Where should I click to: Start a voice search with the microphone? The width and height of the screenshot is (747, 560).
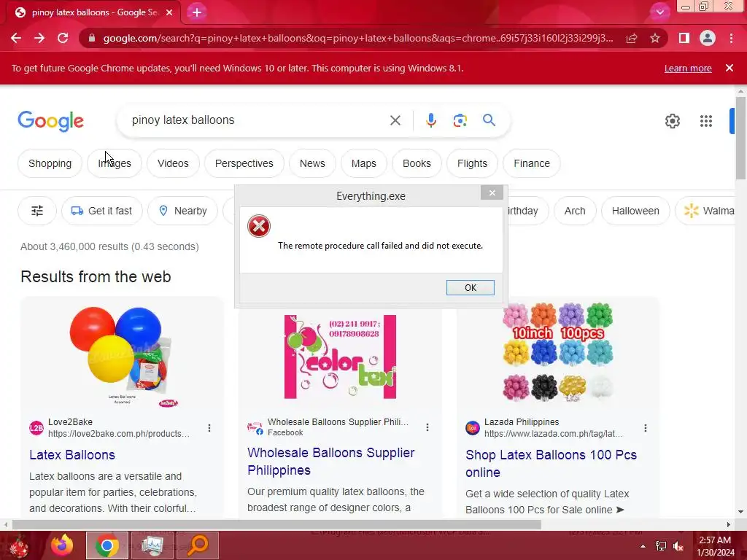click(x=430, y=120)
